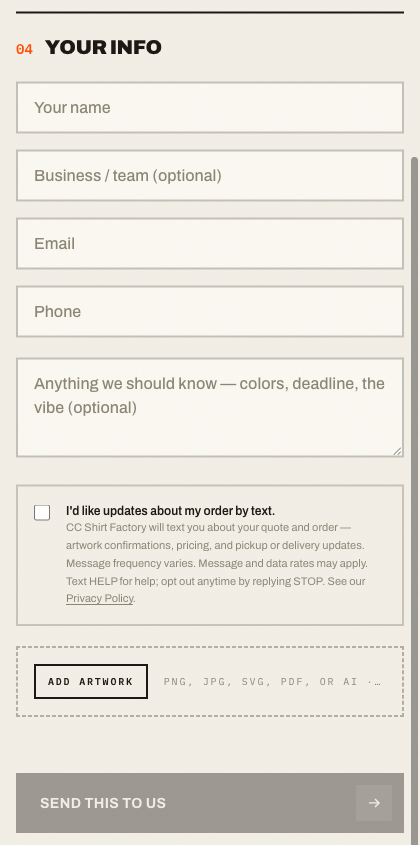This screenshot has width=420, height=845.
Task: Click the orange 04 step number
Action: (x=24, y=49)
